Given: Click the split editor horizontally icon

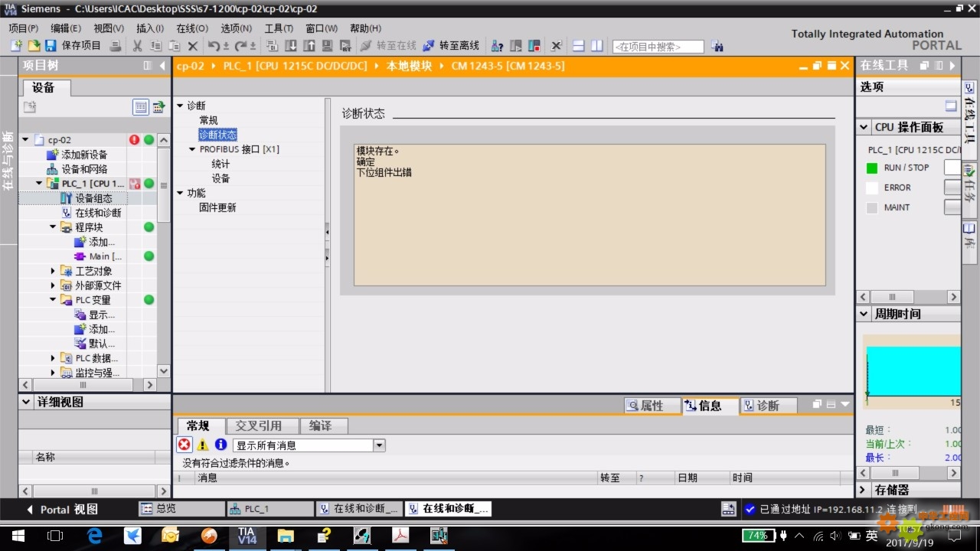Looking at the screenshot, I should 579,46.
